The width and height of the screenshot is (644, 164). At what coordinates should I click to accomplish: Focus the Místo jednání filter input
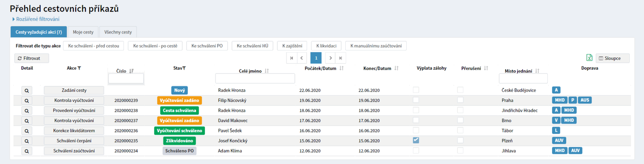523,79
